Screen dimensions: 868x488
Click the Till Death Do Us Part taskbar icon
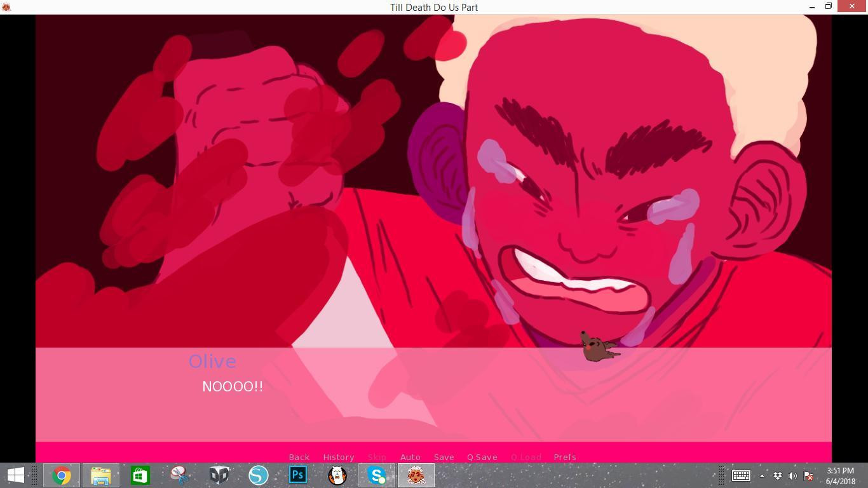(x=416, y=475)
